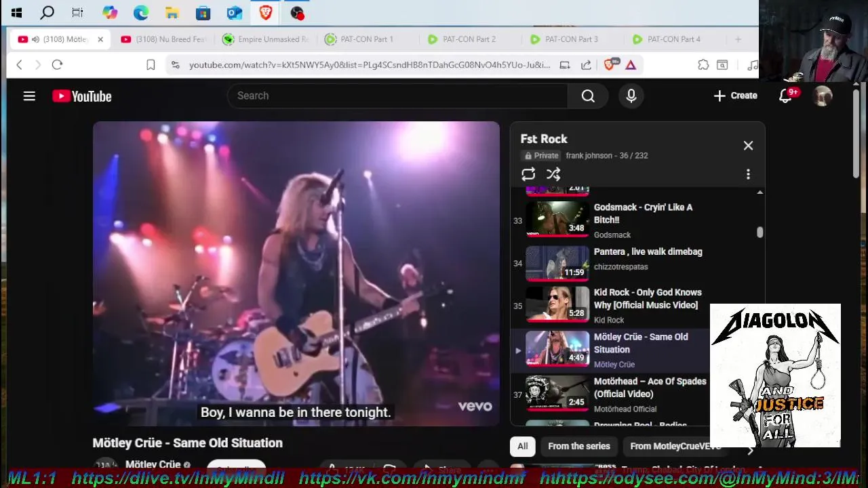This screenshot has height=488, width=868.
Task: Close the Fst Rock playlist panel
Action: [748, 146]
